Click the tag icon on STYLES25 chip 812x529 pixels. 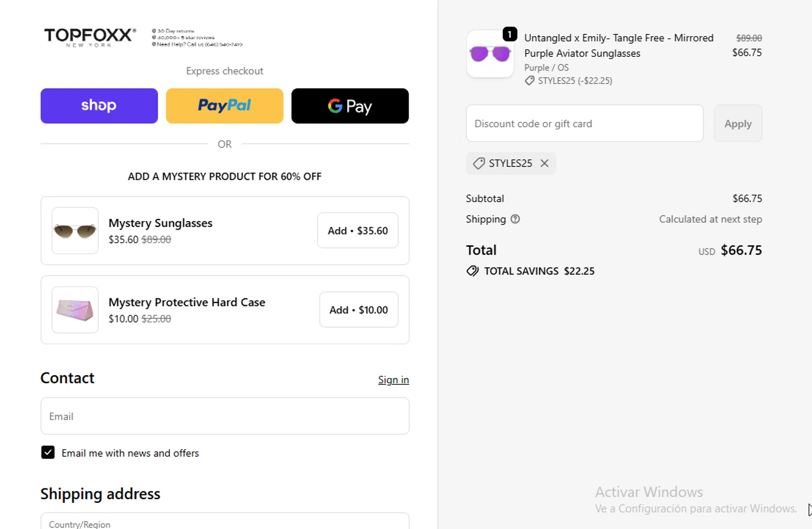[x=479, y=164]
